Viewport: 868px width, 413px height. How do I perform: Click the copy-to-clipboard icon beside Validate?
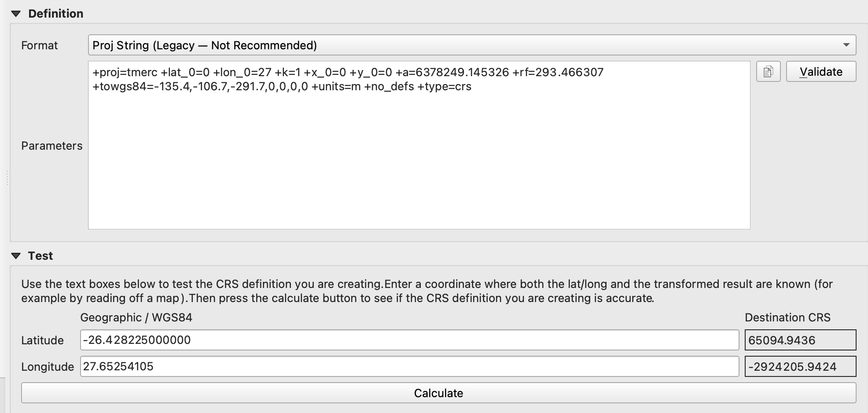(768, 71)
